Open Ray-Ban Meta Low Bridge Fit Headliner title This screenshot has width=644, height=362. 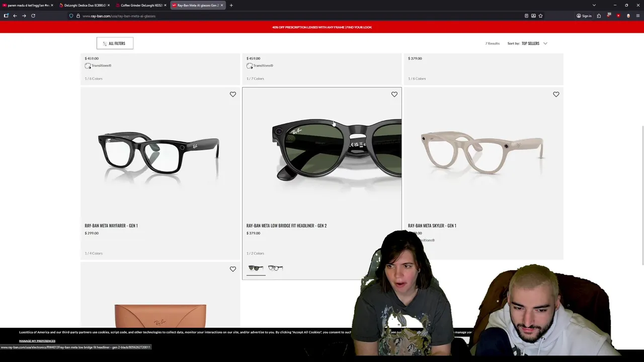[x=286, y=226]
